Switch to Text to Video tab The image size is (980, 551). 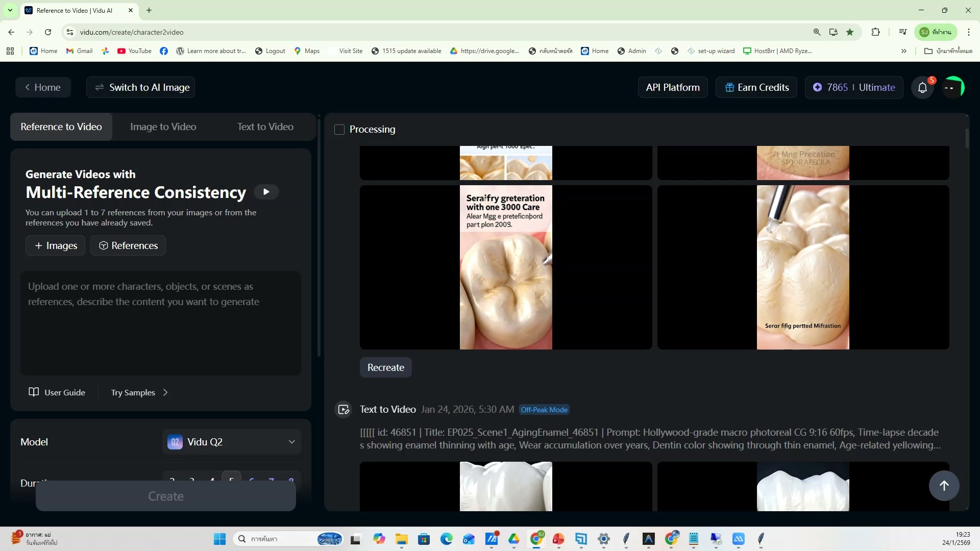265,127
